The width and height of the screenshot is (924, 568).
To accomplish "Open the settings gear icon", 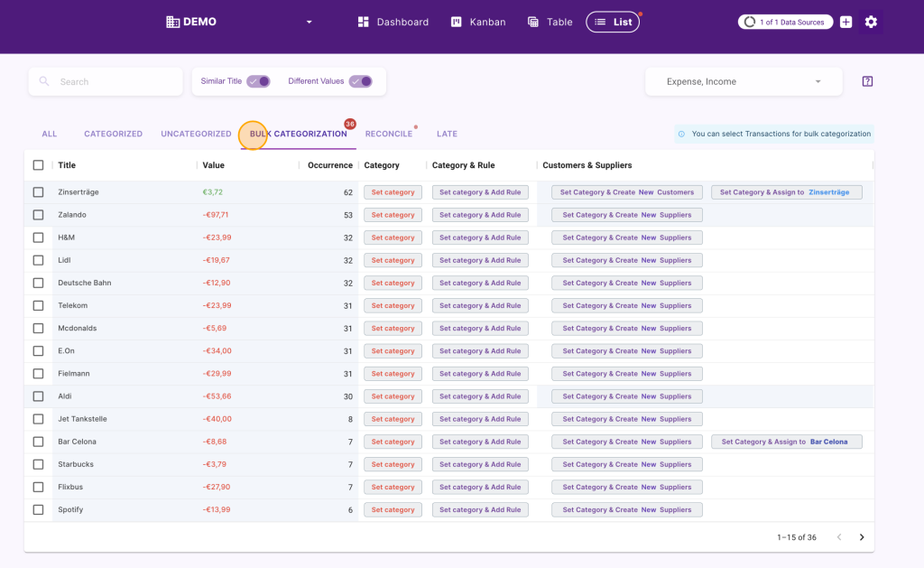I will [871, 22].
